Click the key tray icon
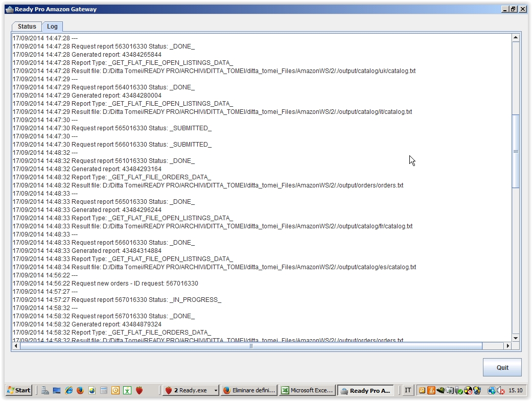The image size is (532, 401). pos(422,390)
